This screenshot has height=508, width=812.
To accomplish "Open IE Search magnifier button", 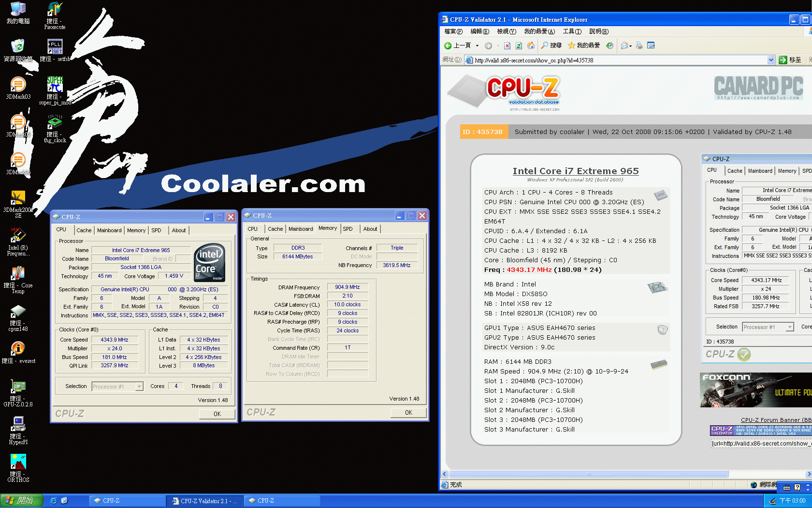I will coord(551,45).
